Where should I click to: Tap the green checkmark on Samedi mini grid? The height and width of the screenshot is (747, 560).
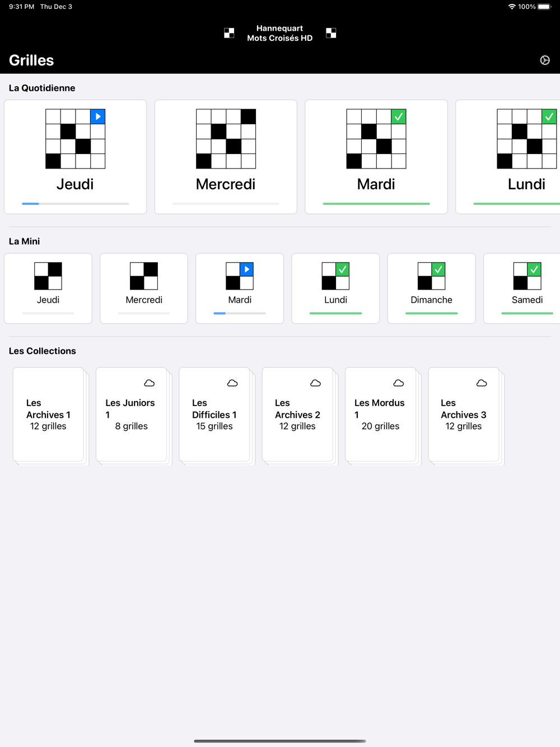point(534,269)
